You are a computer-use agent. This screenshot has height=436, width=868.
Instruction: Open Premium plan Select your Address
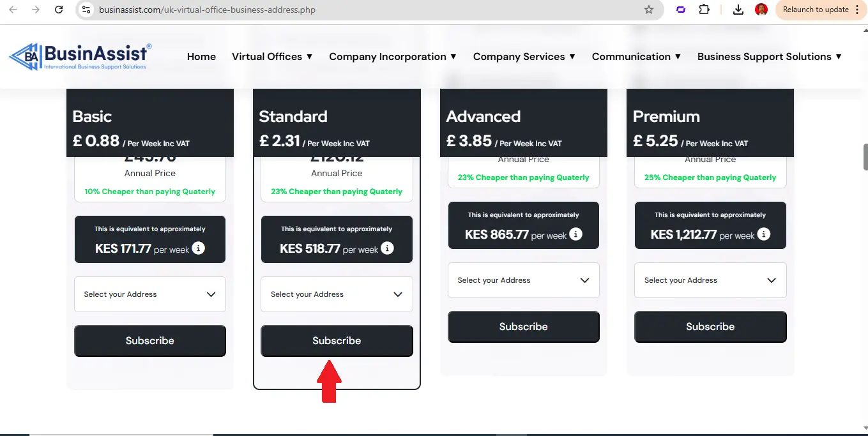(x=710, y=280)
